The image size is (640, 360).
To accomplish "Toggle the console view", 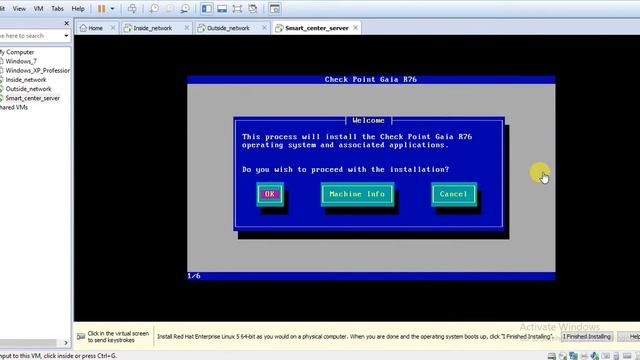I will [275, 9].
